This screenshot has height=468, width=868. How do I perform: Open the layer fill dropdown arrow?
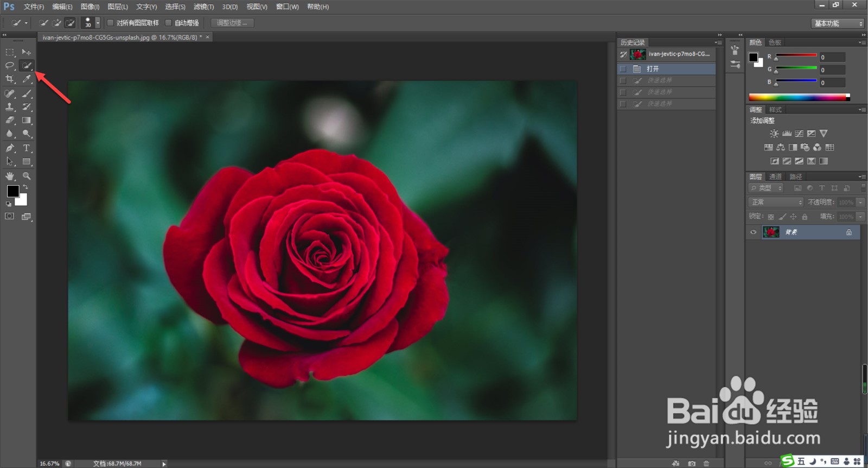click(x=860, y=216)
